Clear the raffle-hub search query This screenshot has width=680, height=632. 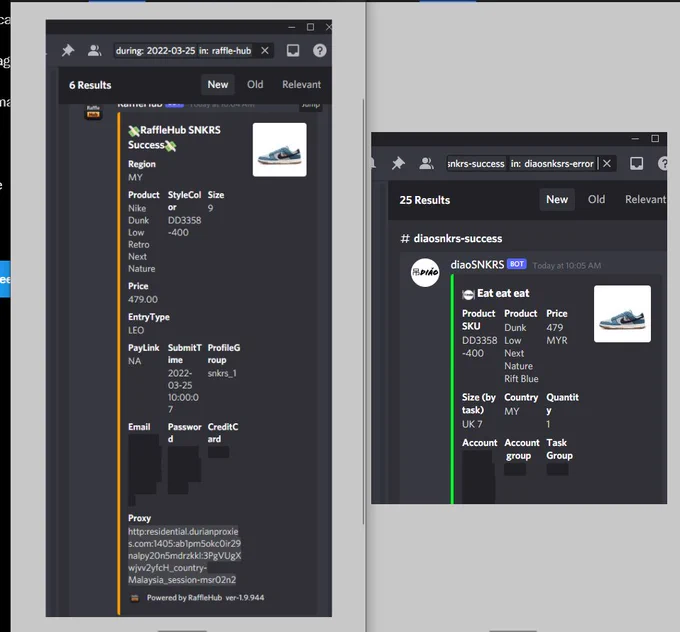[x=265, y=51]
